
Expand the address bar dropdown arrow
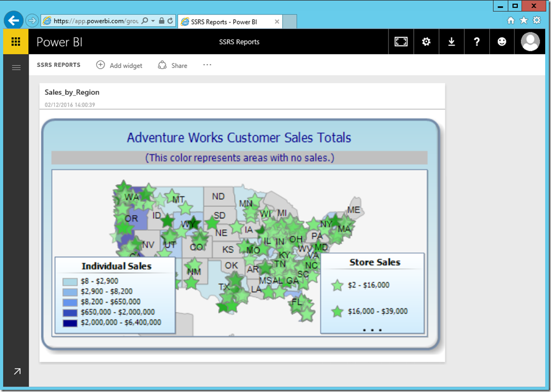153,21
